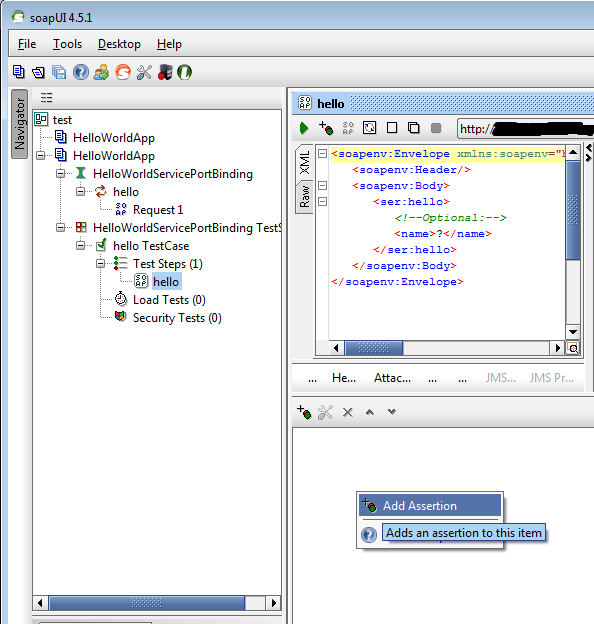Viewport: 594px width, 624px height.
Task: Collapse the second HelloWorldApp project node
Action: [x=41, y=155]
